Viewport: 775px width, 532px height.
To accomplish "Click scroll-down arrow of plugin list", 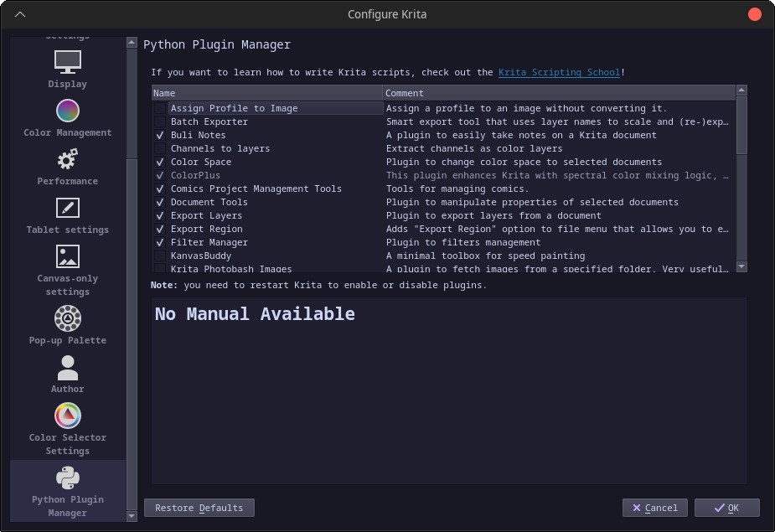I will 741,266.
